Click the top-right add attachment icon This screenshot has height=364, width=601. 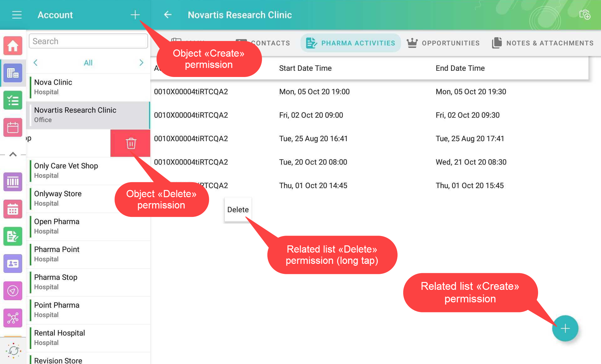click(584, 15)
